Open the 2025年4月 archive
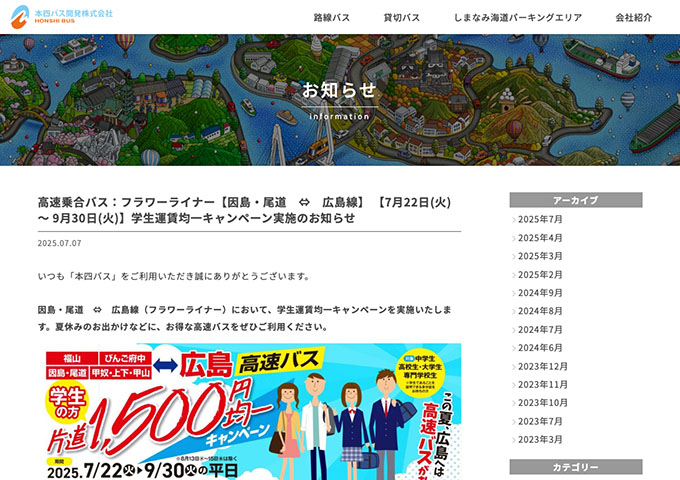 click(x=540, y=238)
